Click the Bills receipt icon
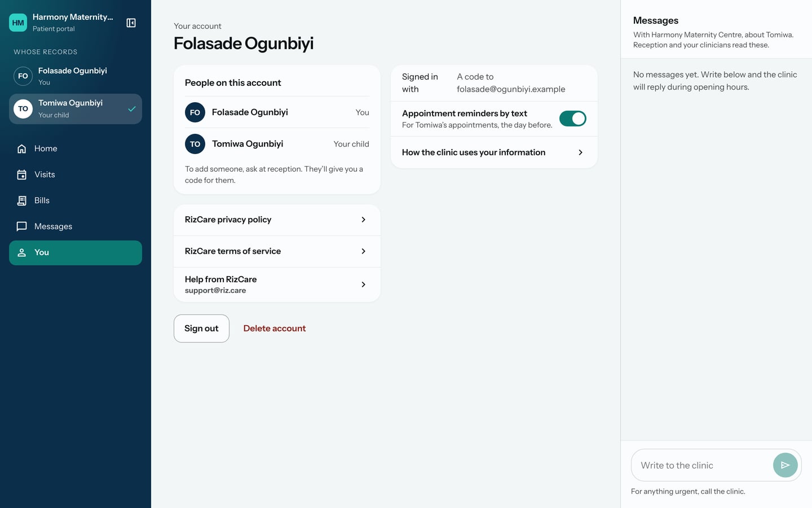Image resolution: width=812 pixels, height=508 pixels. point(21,200)
